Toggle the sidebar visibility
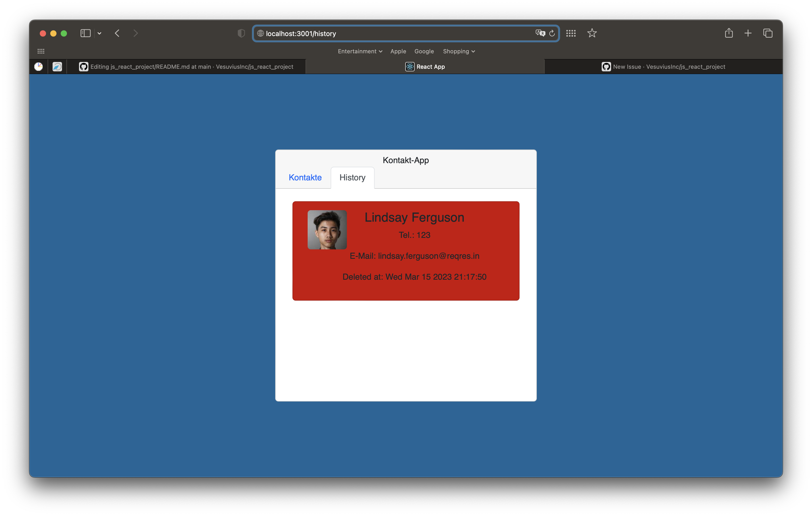This screenshot has width=812, height=516. tap(85, 33)
